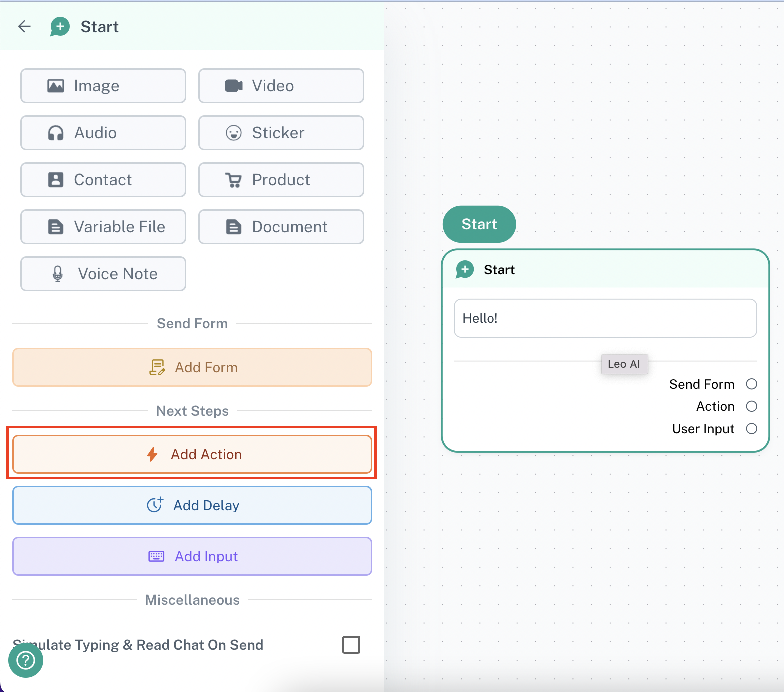The width and height of the screenshot is (784, 692).
Task: Click the User Input connector circle
Action: (x=751, y=429)
